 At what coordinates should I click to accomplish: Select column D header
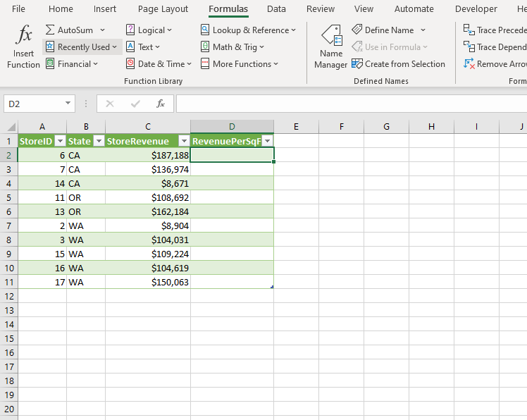point(232,127)
